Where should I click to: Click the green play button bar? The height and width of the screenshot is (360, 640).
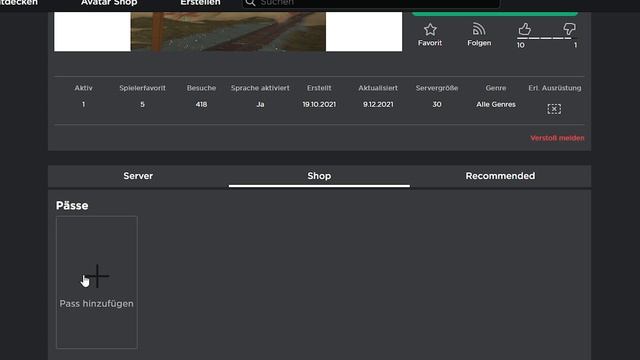pos(495,14)
